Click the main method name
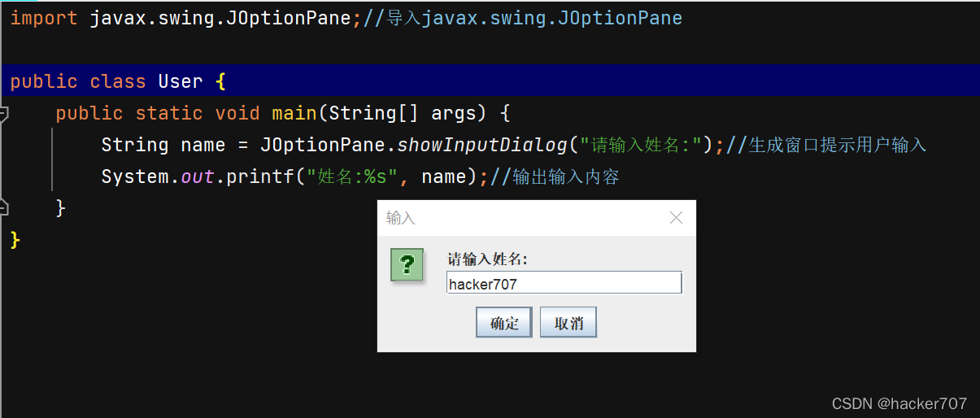 pyautogui.click(x=294, y=113)
